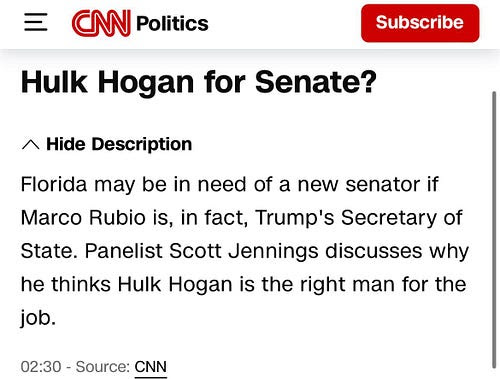Screen dimensions: 500x379
Task: Click the word Secretary in the description
Action: (389, 218)
